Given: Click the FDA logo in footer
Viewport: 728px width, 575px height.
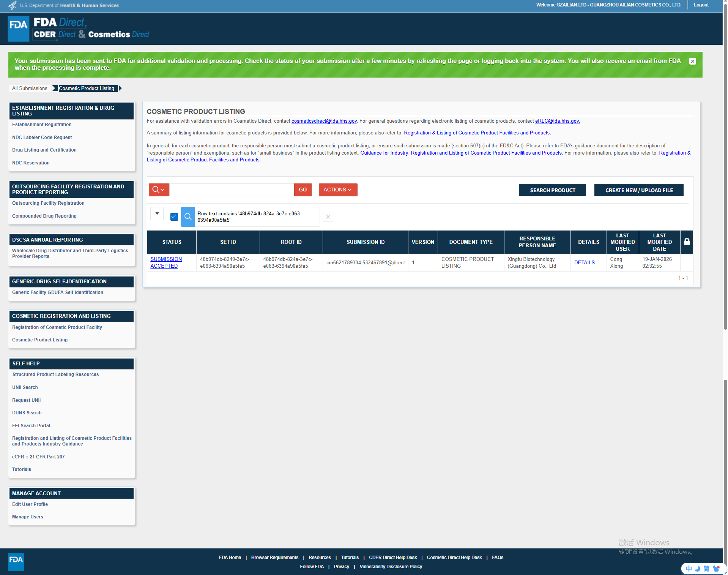Looking at the screenshot, I should 16,562.
